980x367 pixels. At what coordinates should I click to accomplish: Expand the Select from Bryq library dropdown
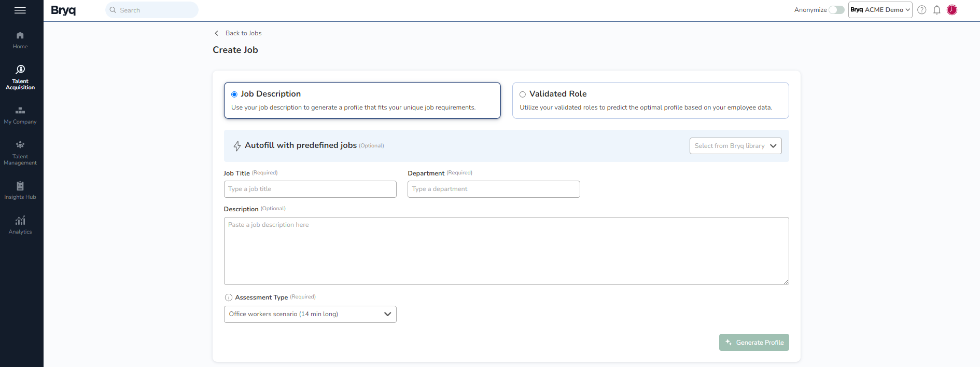pyautogui.click(x=735, y=146)
